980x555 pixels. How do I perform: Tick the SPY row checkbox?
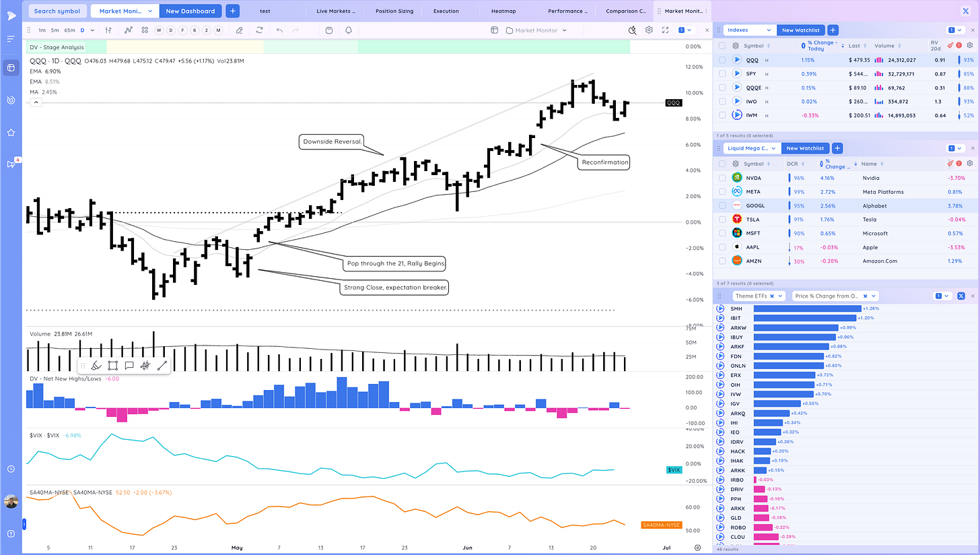[x=722, y=73]
